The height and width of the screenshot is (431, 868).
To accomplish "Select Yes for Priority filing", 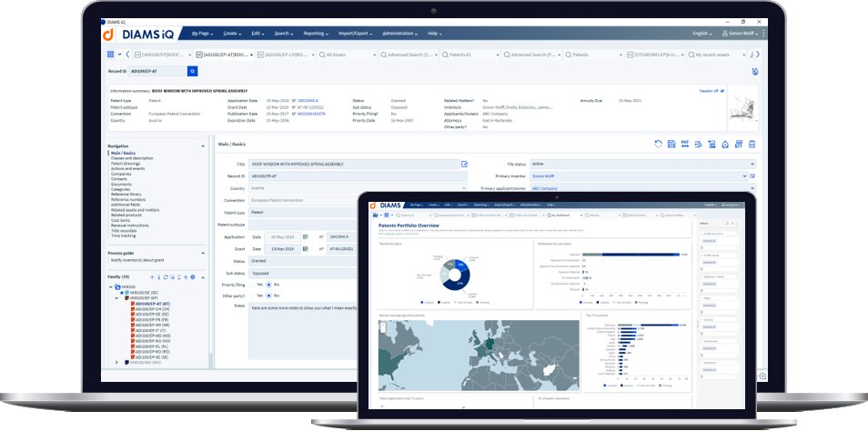I will click(252, 285).
